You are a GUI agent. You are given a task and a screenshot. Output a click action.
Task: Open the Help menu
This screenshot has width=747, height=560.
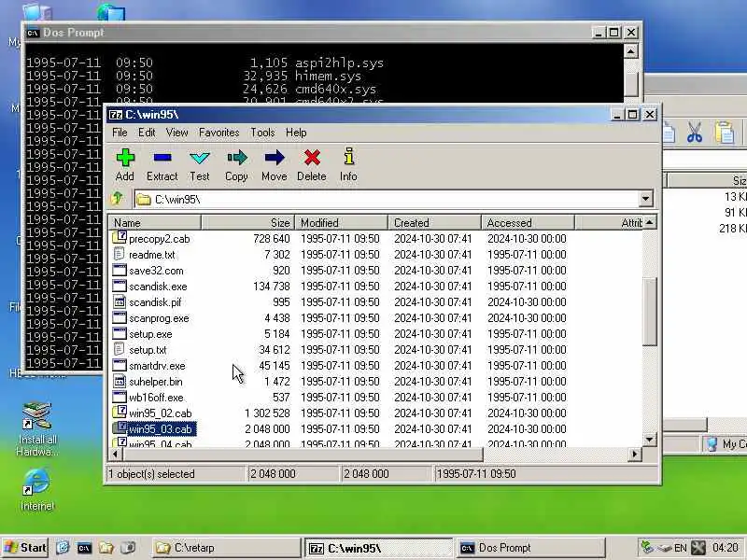tap(296, 133)
